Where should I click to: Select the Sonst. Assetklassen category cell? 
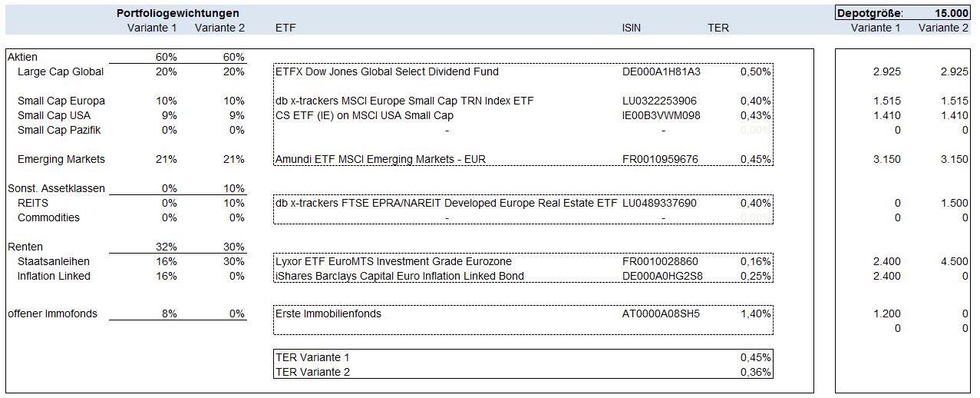(x=56, y=188)
